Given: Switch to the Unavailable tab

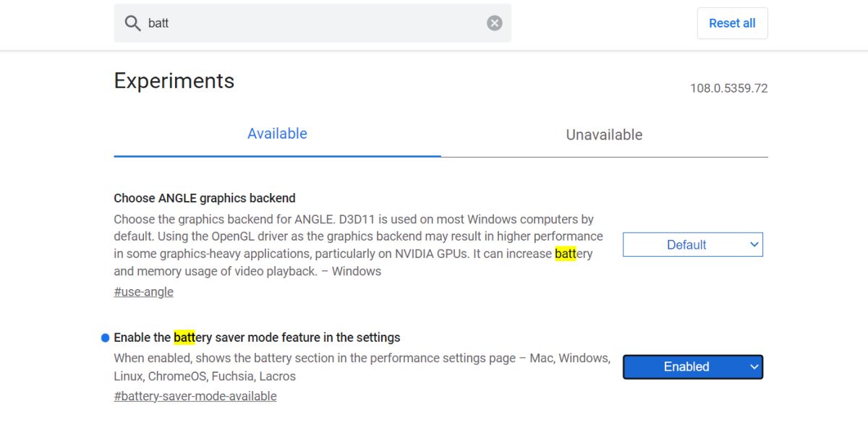Looking at the screenshot, I should pyautogui.click(x=604, y=134).
